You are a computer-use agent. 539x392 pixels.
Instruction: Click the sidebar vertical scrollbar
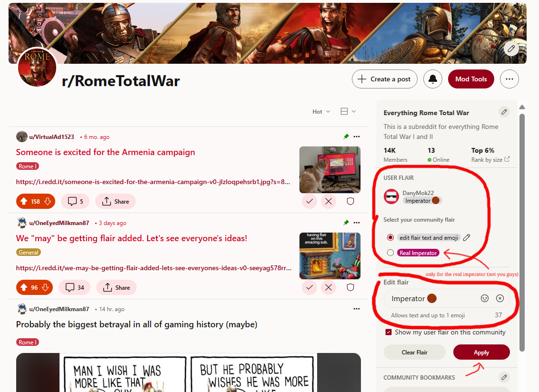point(522,233)
